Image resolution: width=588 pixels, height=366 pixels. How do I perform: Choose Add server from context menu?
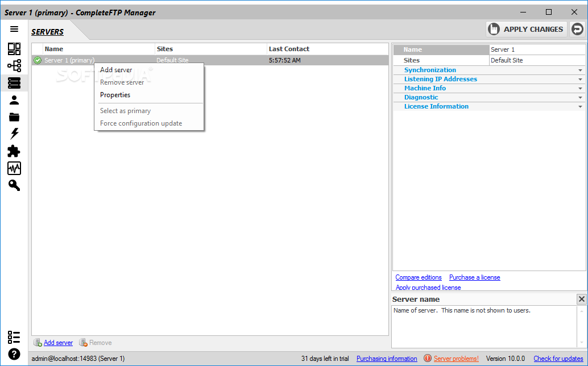[116, 70]
